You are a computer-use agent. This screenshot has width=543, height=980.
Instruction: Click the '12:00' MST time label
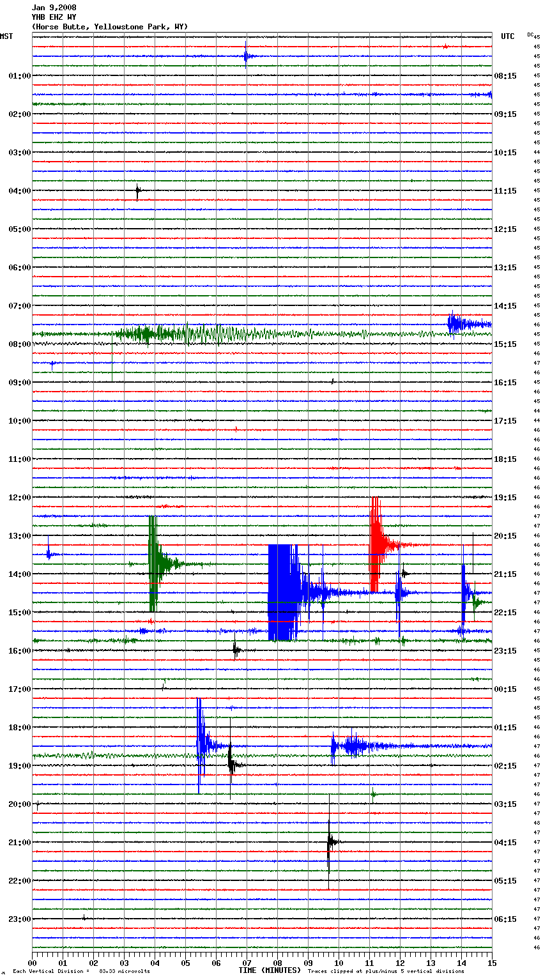20,497
